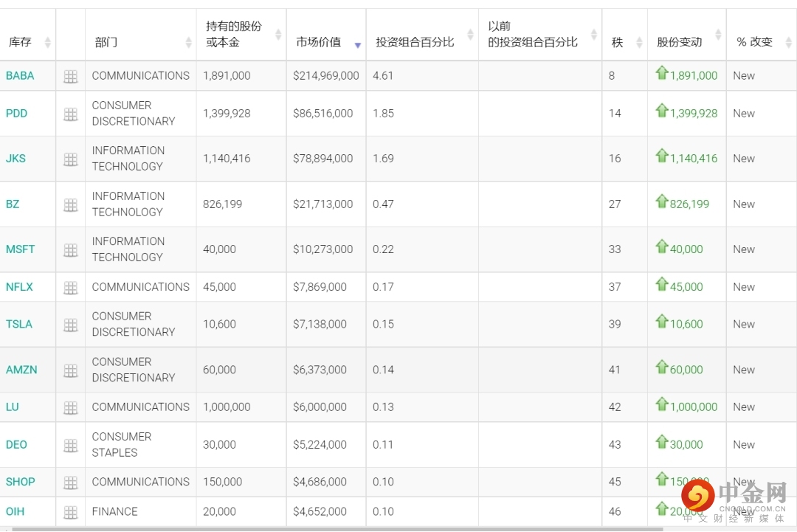Sort by the % 改变 column arrows
The height and width of the screenshot is (532, 797).
pos(789,42)
